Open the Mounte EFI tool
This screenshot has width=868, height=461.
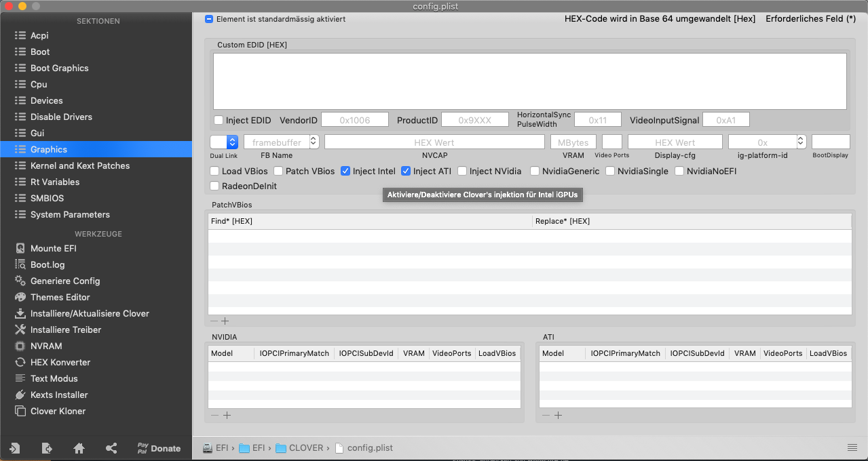[x=53, y=248]
